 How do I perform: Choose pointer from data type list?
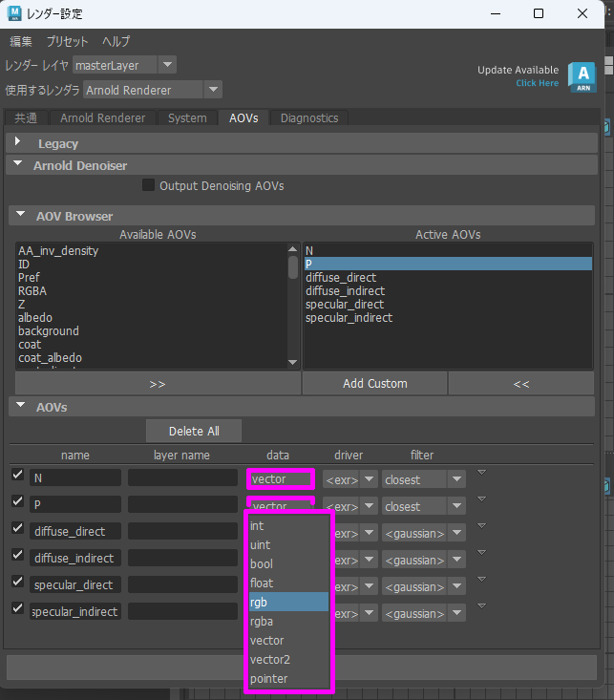click(289, 679)
